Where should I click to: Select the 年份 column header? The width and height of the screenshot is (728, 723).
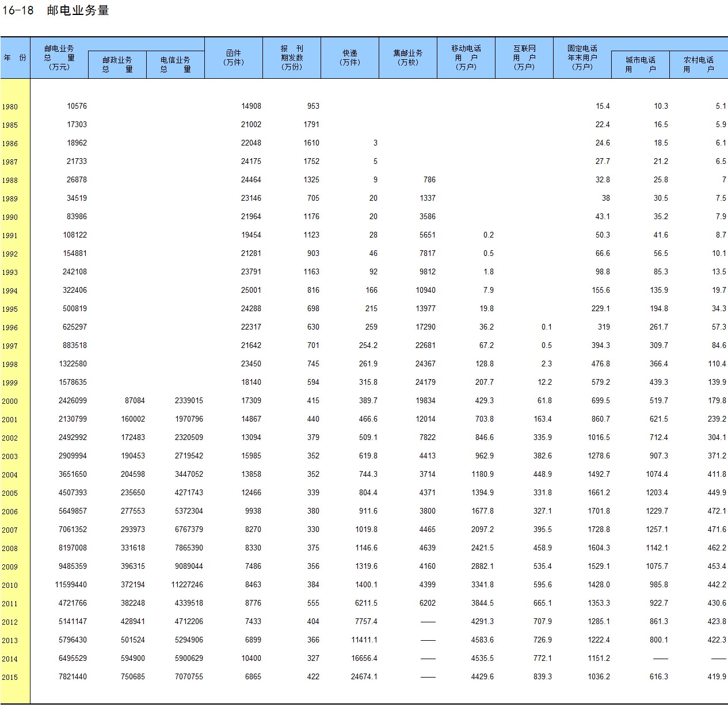pyautogui.click(x=15, y=58)
